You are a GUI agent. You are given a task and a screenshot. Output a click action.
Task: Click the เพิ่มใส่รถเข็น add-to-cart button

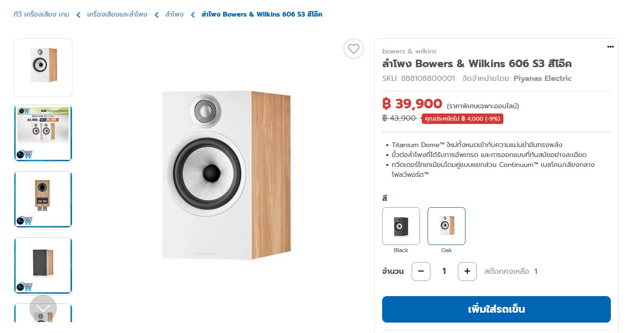point(496,309)
